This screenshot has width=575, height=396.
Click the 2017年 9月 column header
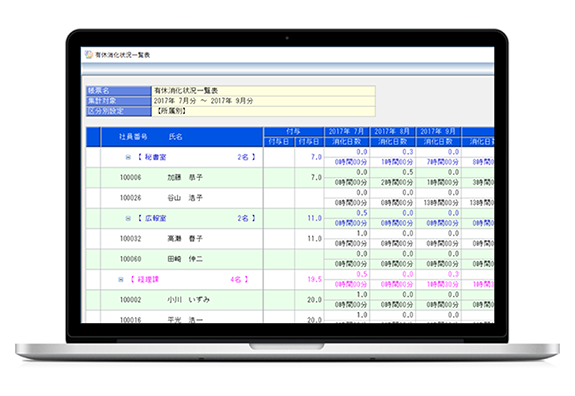438,131
